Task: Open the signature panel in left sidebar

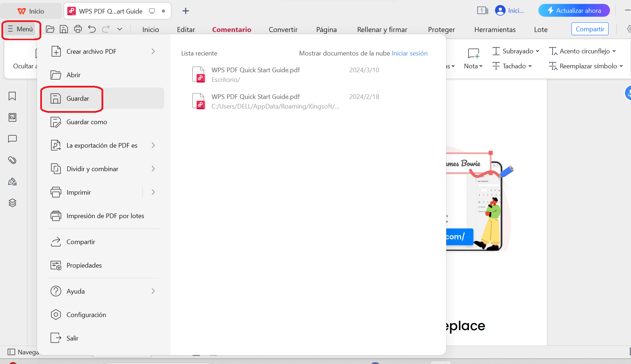Action: click(x=12, y=182)
